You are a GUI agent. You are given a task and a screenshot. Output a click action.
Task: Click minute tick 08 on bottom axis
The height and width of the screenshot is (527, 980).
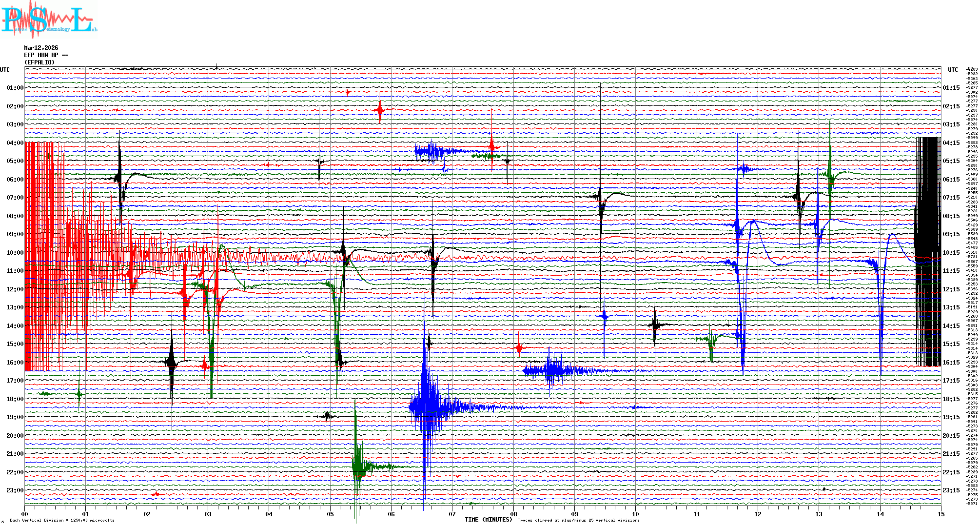pyautogui.click(x=513, y=514)
